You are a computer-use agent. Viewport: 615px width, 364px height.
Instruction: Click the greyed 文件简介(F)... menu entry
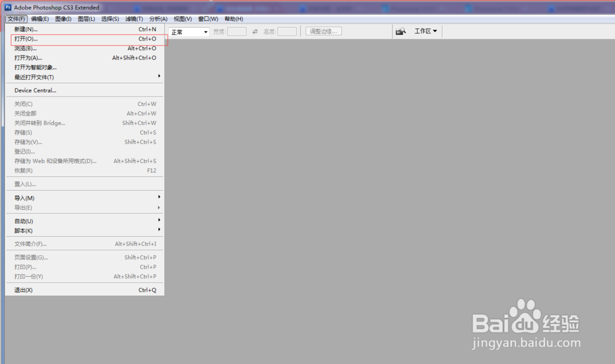click(x=85, y=244)
